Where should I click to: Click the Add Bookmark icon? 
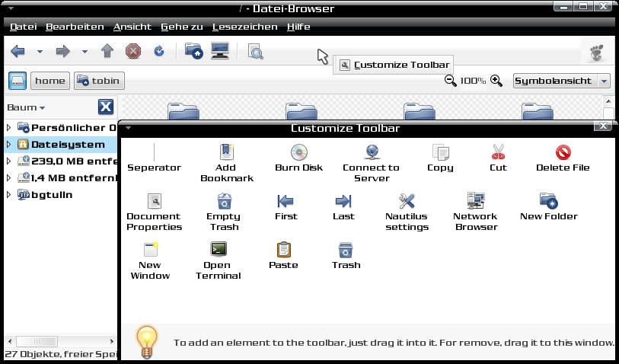point(227,152)
